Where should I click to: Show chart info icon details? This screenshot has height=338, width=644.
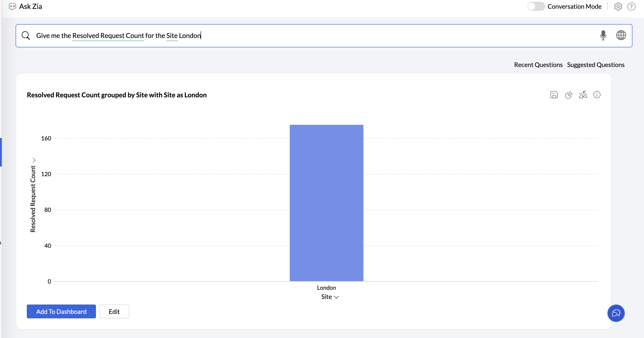597,95
